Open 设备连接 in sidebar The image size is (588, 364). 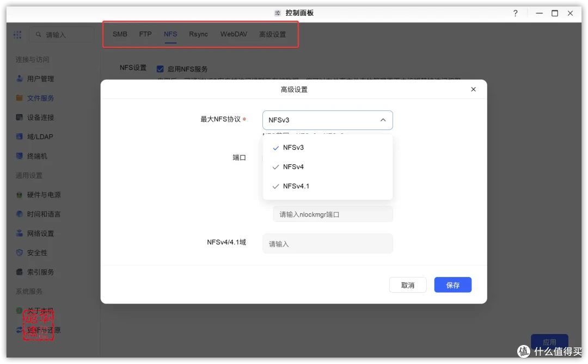[40, 118]
